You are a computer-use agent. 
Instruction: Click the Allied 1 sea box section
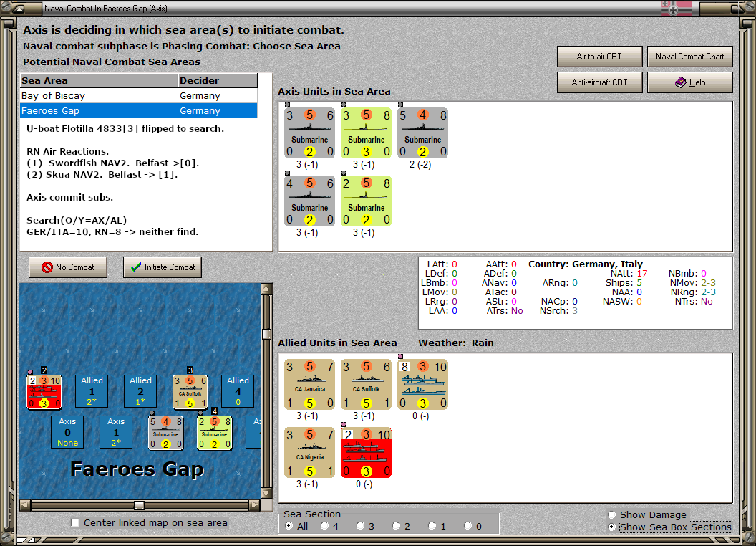(92, 391)
